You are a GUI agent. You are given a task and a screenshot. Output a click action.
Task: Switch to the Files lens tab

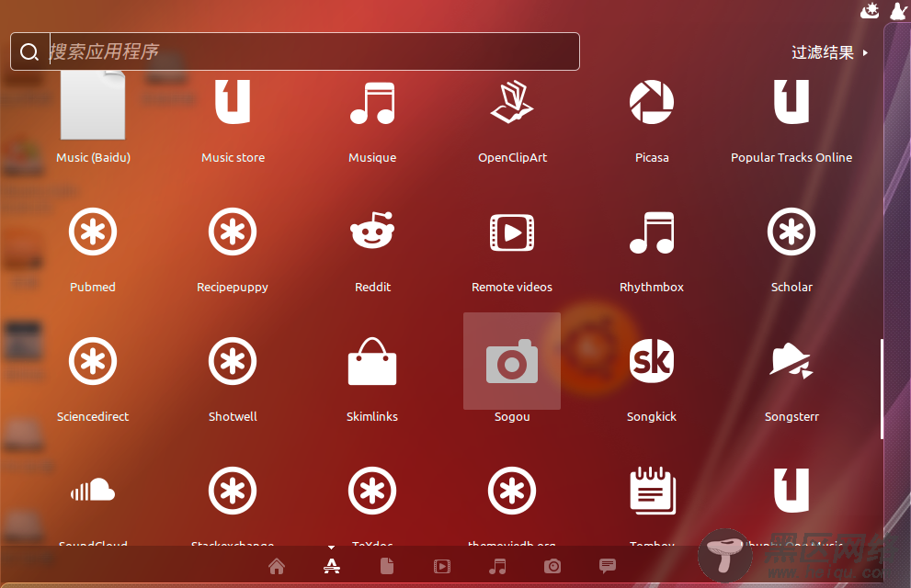coord(387,566)
